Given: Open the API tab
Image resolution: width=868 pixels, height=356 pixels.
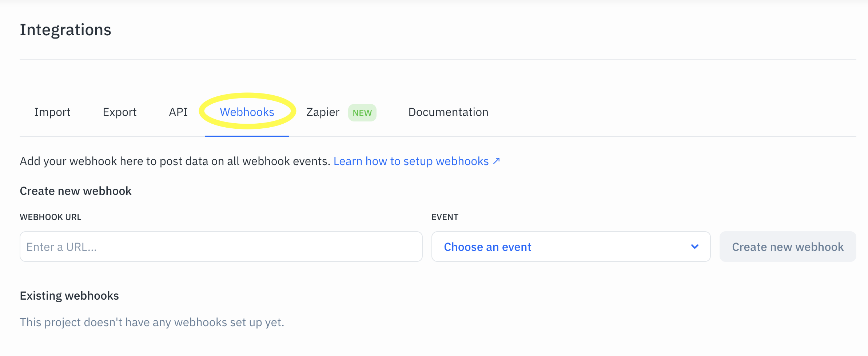Looking at the screenshot, I should (x=178, y=112).
